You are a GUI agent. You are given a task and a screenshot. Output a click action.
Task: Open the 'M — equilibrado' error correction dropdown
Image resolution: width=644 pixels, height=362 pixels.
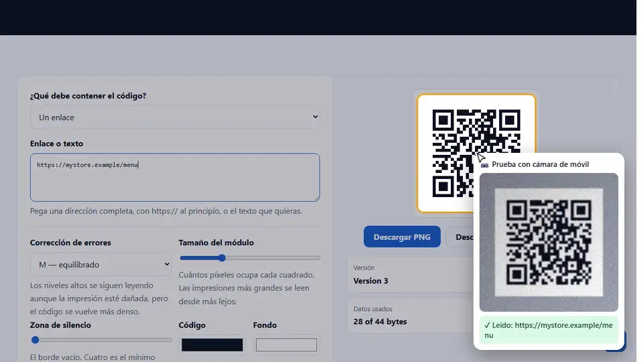[101, 264]
